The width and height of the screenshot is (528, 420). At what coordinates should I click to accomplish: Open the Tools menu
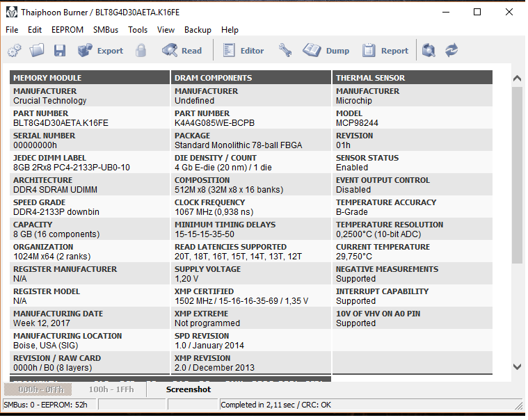(x=138, y=30)
